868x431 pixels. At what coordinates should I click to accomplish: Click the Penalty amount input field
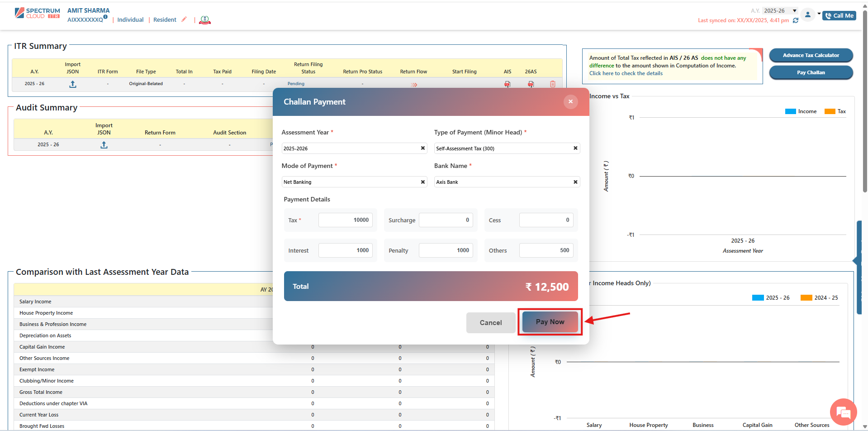[x=446, y=250]
